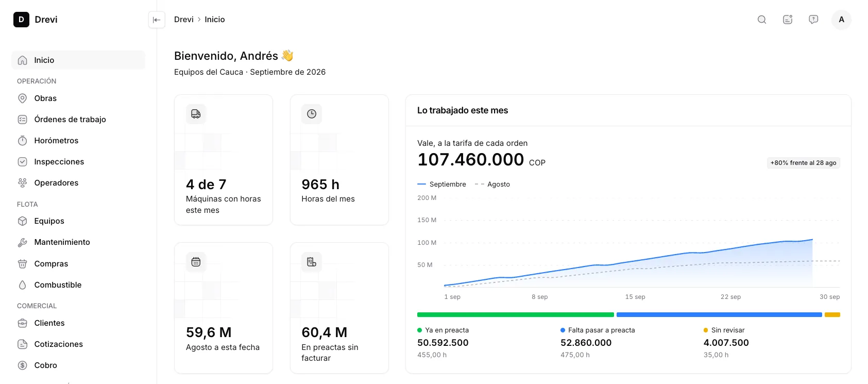
Task: Open the Drevi workspace switcher
Action: pos(36,20)
